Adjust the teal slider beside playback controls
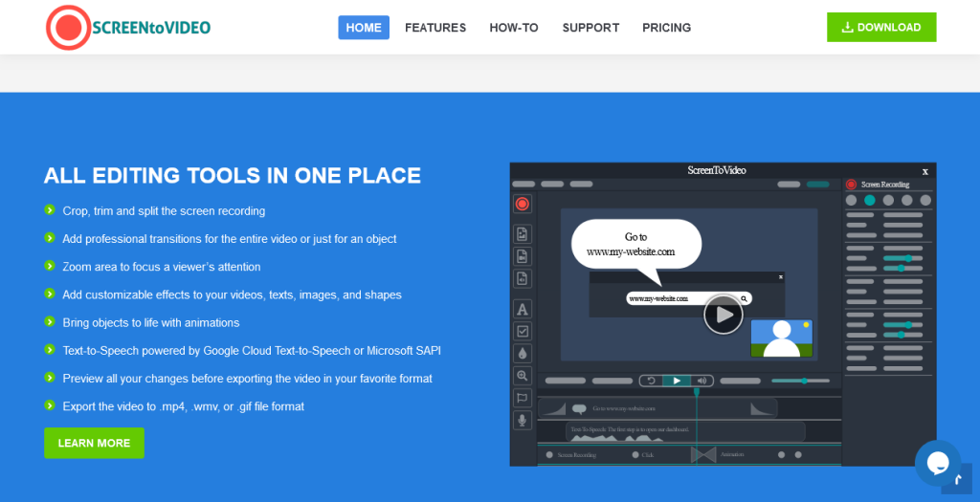 tap(802, 381)
